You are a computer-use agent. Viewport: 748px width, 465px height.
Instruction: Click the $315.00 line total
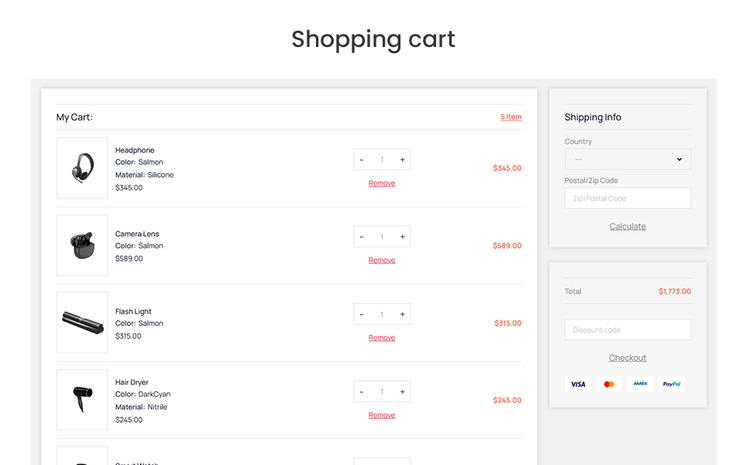pyautogui.click(x=508, y=323)
